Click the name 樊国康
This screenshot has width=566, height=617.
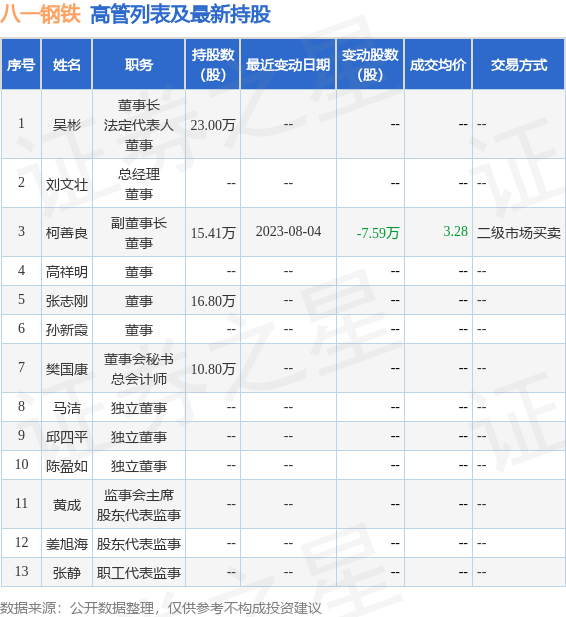click(67, 369)
